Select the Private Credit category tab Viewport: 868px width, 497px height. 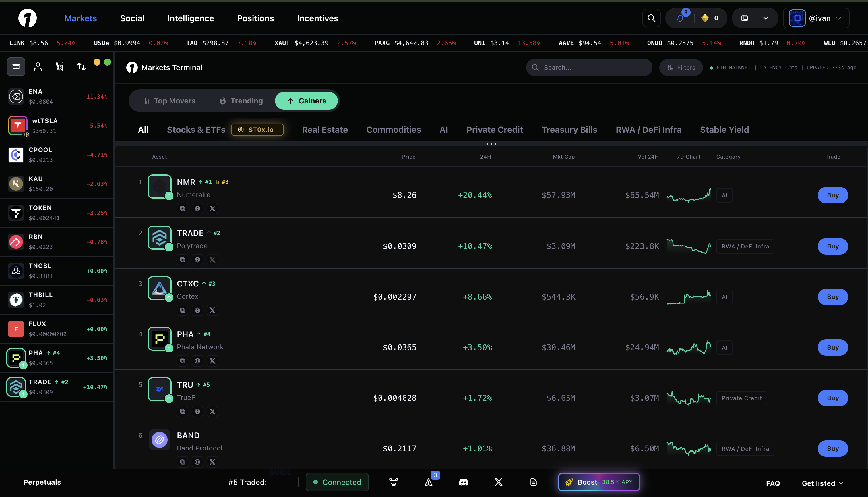(x=495, y=130)
